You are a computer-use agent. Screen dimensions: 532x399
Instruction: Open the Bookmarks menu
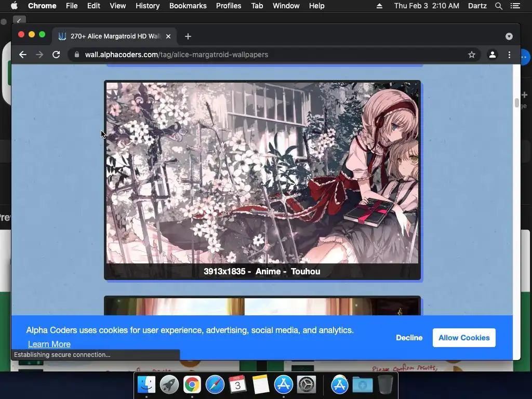(x=188, y=6)
